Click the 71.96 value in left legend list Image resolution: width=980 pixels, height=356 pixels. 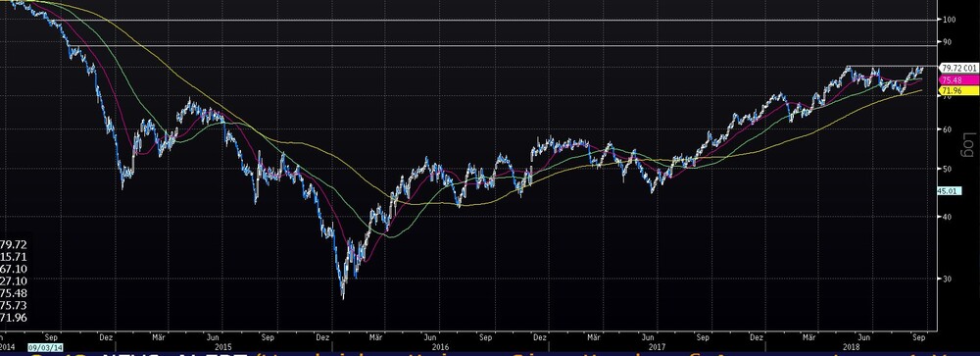(13, 317)
